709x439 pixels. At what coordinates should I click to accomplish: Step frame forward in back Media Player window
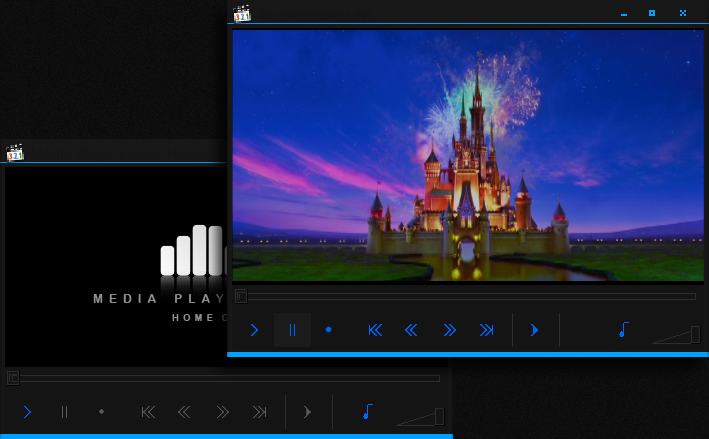point(307,412)
